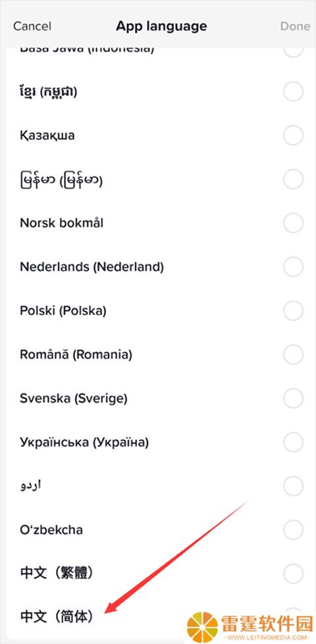Select the Khmer language radio button
Image resolution: width=316 pixels, height=644 pixels.
point(294,91)
